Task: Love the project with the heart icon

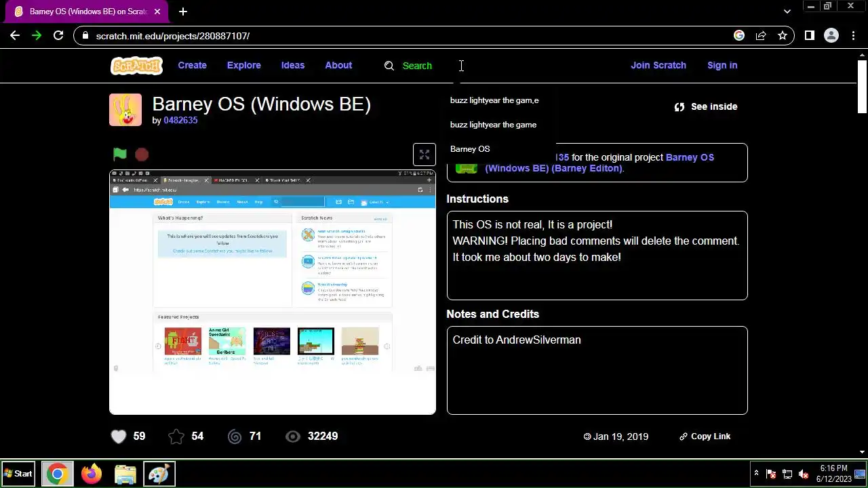Action: (x=119, y=436)
